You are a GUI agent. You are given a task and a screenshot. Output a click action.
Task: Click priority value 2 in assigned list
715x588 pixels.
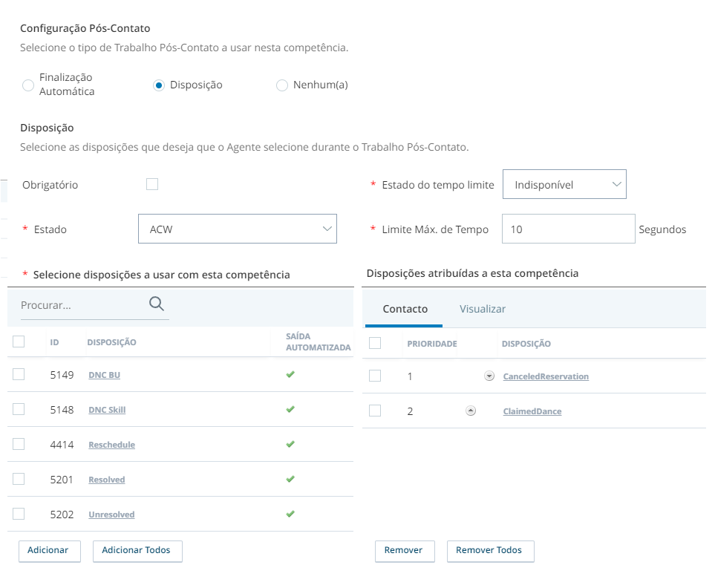coord(410,411)
